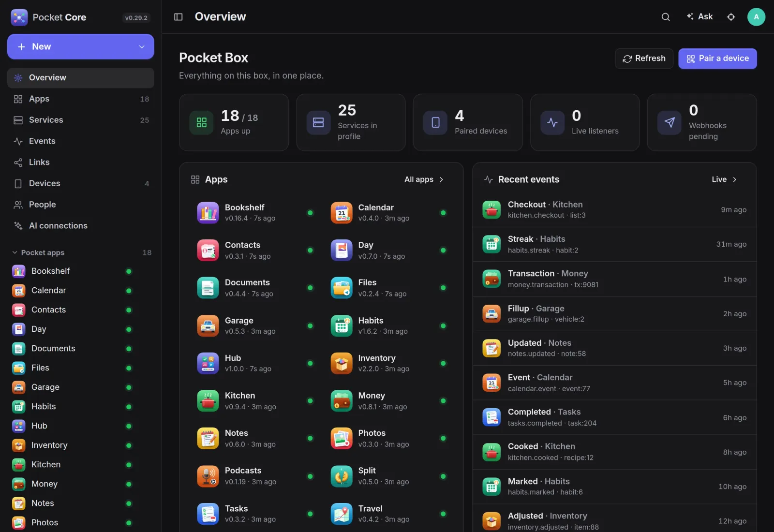Open Events in sidebar navigation
The width and height of the screenshot is (774, 532).
[81, 141]
